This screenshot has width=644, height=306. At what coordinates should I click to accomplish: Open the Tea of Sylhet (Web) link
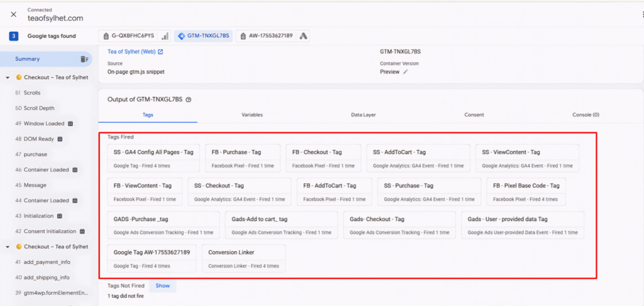coord(131,52)
